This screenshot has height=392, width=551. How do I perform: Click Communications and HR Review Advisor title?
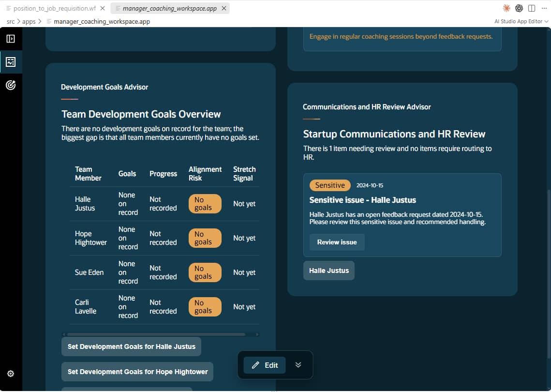pos(367,107)
